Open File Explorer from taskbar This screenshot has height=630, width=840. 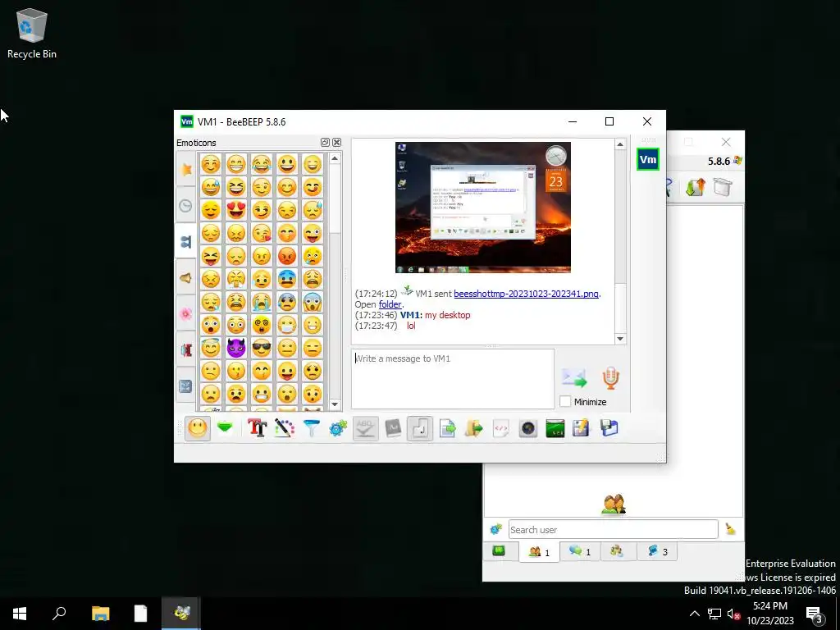coord(100,614)
